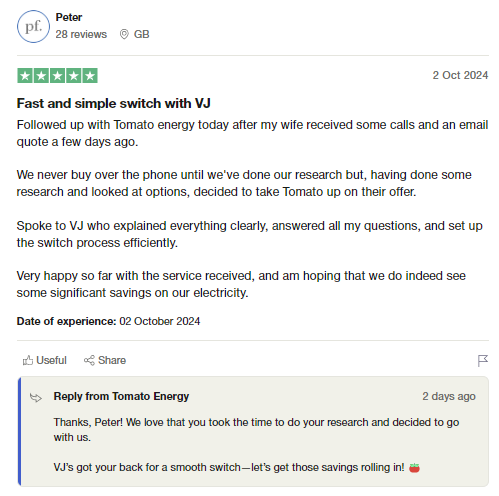Click 'Reply from Tomato Energy' heading
Image resolution: width=499 pixels, height=496 pixels.
click(121, 396)
